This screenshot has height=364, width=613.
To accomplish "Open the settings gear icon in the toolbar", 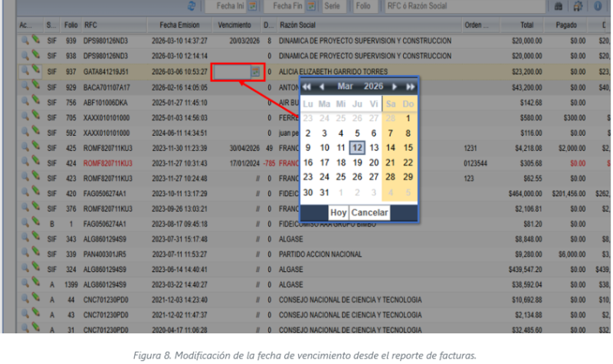I will 578,6.
